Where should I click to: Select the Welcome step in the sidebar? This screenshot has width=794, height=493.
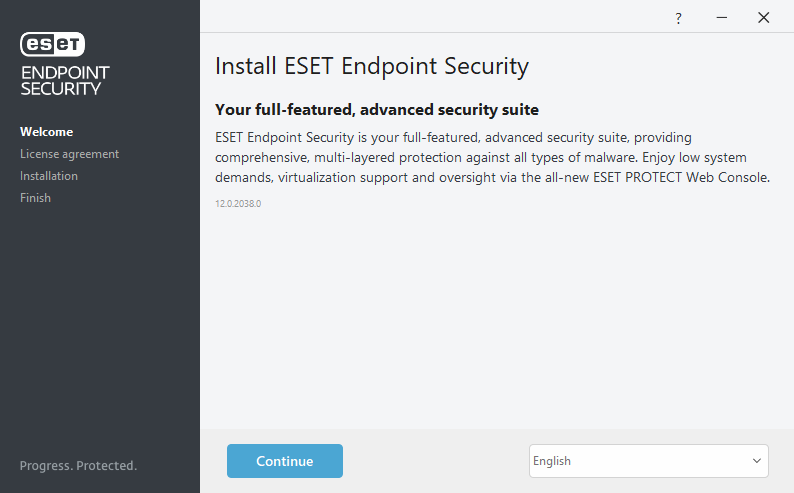tap(46, 132)
